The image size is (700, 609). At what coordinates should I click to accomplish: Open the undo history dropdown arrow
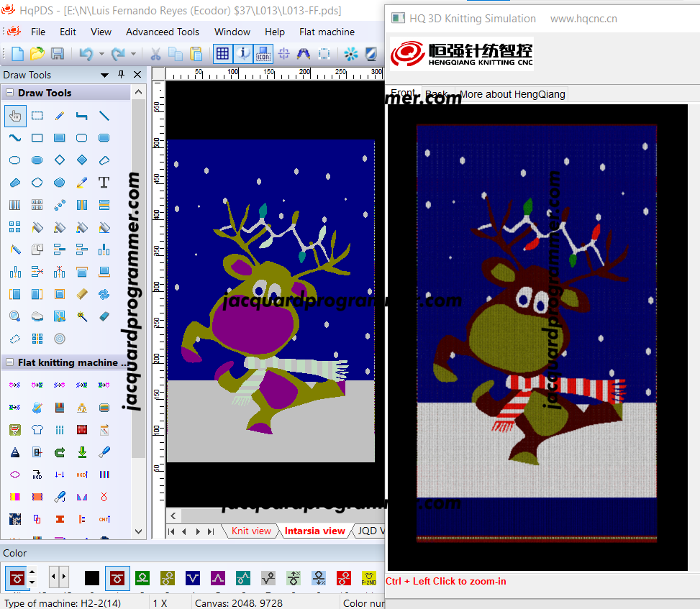pos(101,54)
